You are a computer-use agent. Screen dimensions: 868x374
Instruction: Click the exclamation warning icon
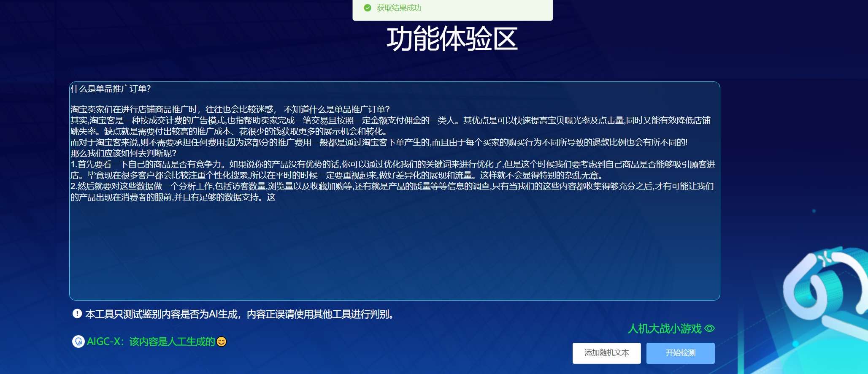click(x=77, y=313)
